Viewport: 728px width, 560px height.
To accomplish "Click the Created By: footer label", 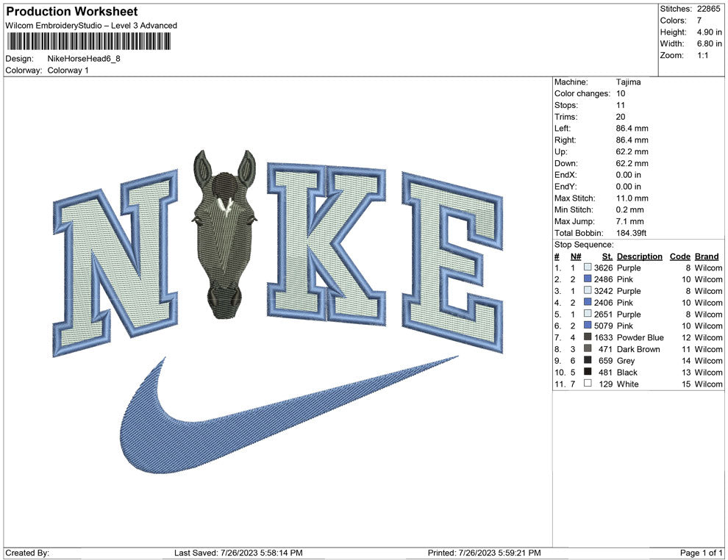I will click(27, 553).
